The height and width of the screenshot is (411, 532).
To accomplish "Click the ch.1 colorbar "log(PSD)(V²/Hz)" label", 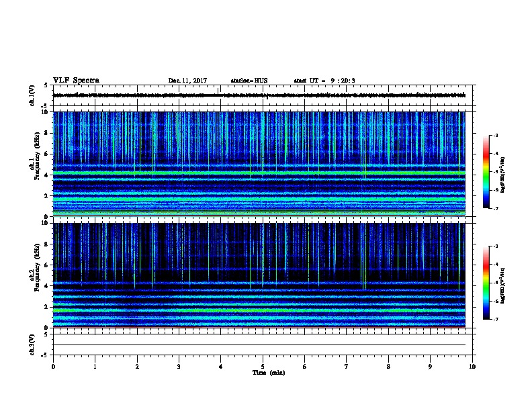I will tap(502, 175).
